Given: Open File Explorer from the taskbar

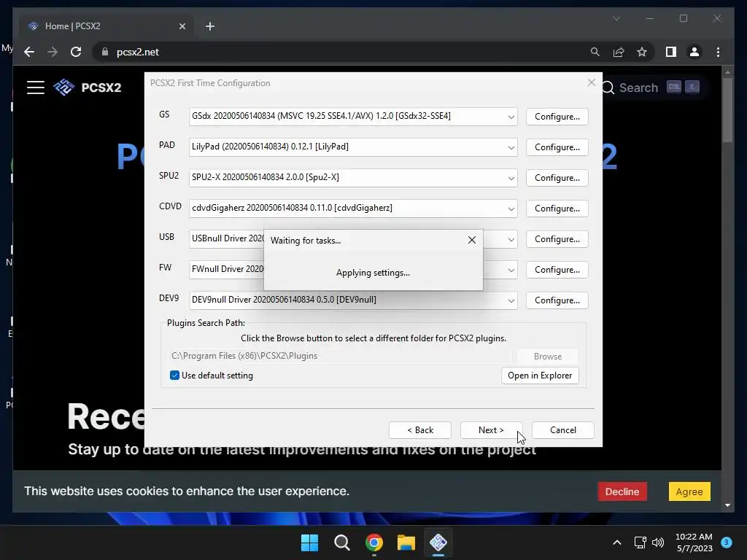Looking at the screenshot, I should tap(406, 542).
